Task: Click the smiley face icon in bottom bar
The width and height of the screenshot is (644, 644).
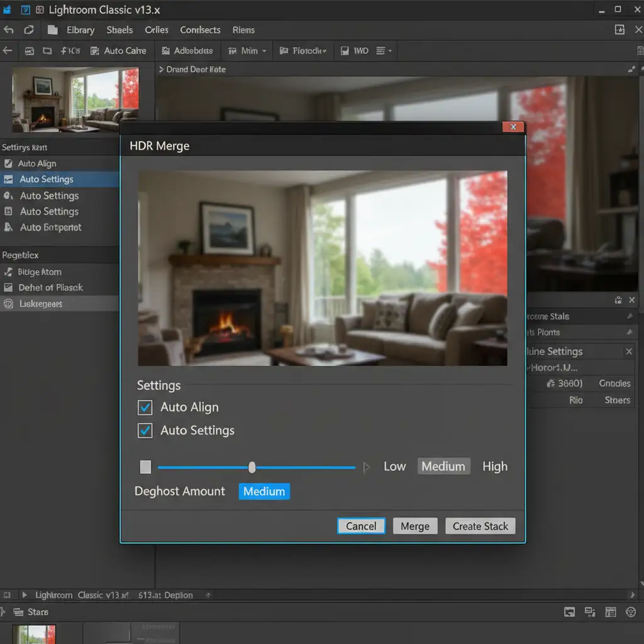Action: point(630,611)
